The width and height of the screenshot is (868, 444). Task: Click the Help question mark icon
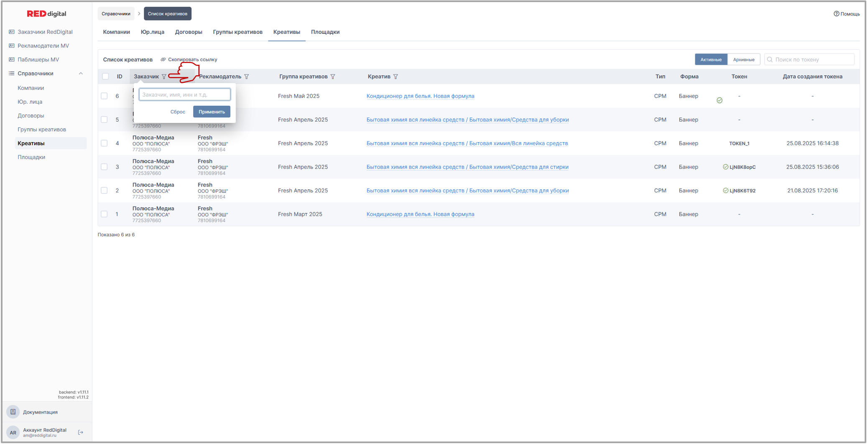point(836,14)
